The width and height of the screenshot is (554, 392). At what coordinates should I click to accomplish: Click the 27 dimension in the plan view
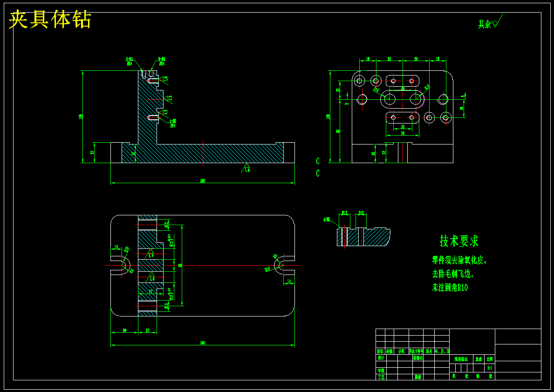(x=150, y=292)
